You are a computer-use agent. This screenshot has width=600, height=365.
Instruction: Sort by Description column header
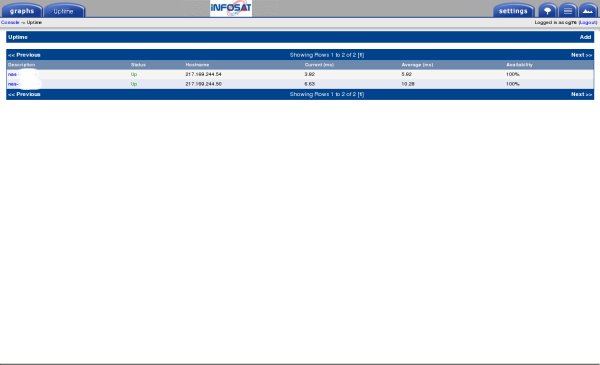click(21, 65)
